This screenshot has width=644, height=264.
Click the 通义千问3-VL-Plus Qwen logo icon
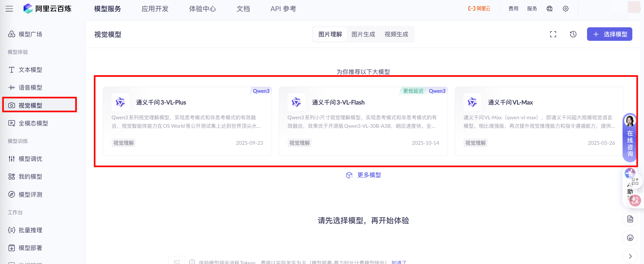120,102
